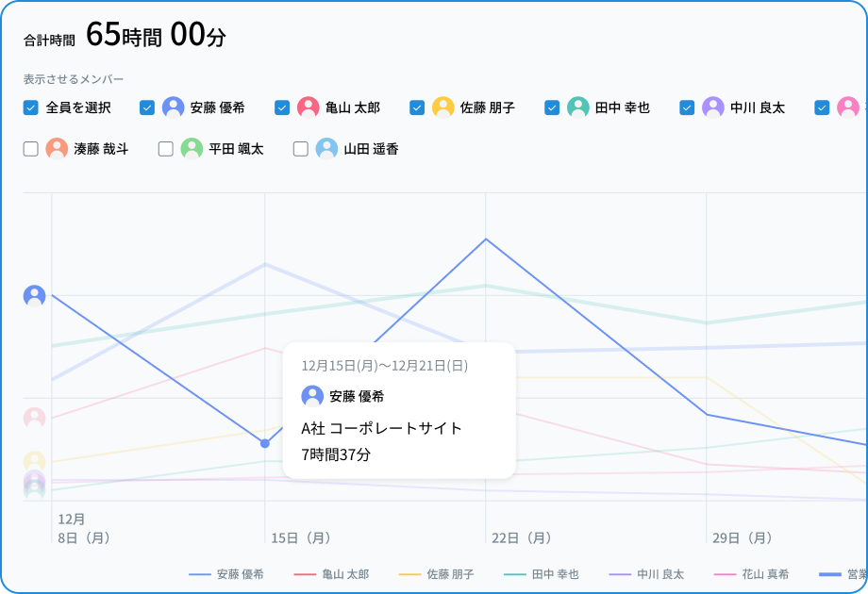Click 平田 颯太's green avatar icon
The width and height of the screenshot is (868, 594).
pos(192,149)
